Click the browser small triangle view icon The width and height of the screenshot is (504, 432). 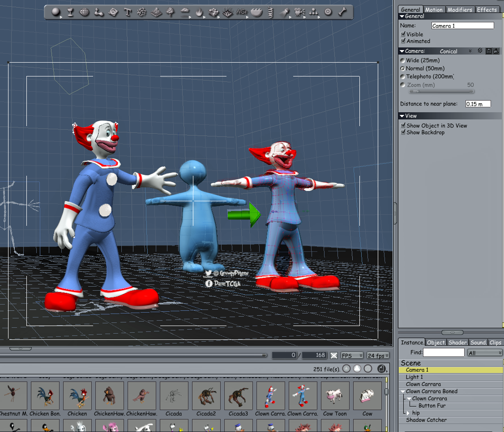pyautogui.click(x=346, y=369)
